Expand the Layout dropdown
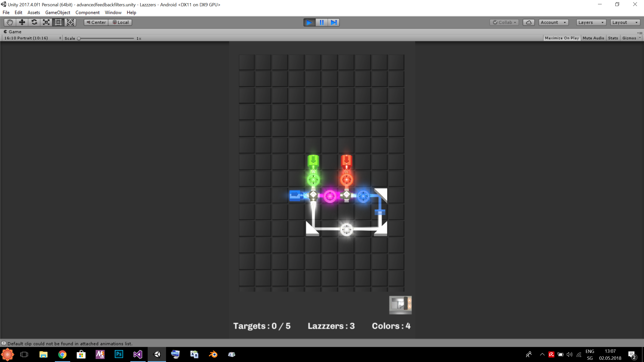 [625, 22]
